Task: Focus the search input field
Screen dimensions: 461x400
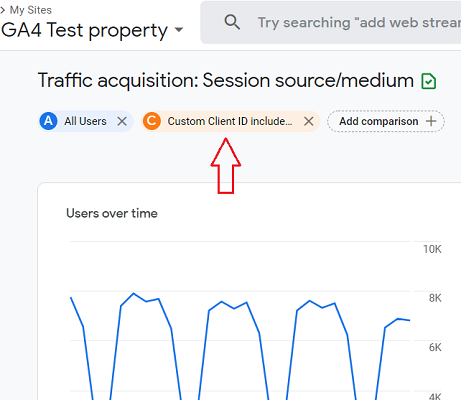Action: coord(359,23)
